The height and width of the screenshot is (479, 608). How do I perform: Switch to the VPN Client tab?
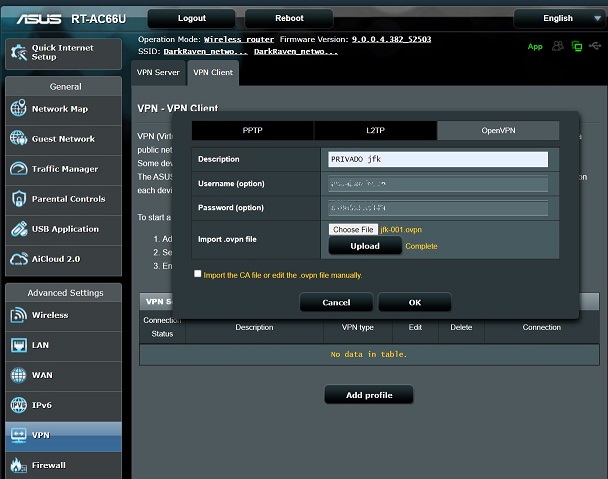point(213,73)
